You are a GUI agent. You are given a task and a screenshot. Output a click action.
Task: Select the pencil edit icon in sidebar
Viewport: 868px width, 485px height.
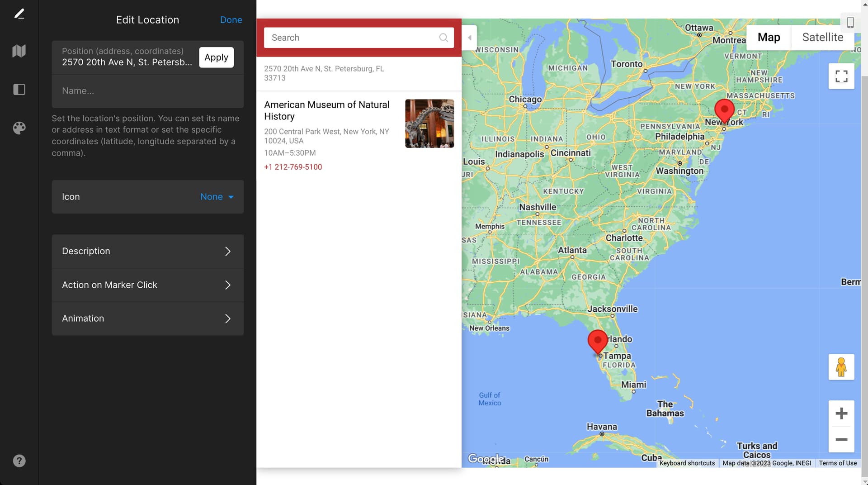click(19, 14)
